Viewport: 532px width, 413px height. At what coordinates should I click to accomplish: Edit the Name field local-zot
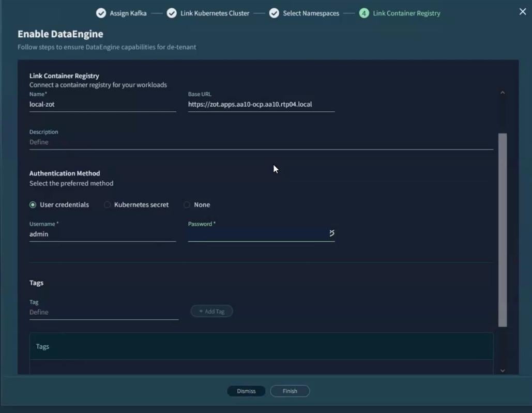[x=102, y=104]
